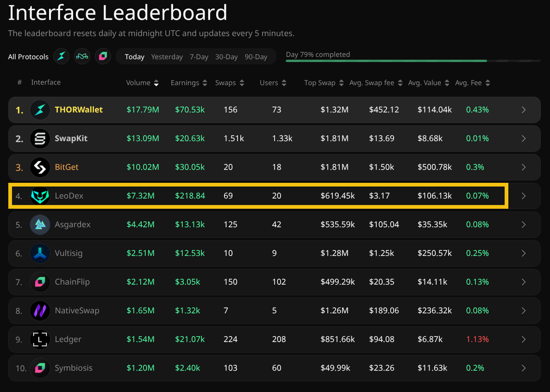Expand the ChainFlip row chevron
550x392 pixels.
[524, 282]
